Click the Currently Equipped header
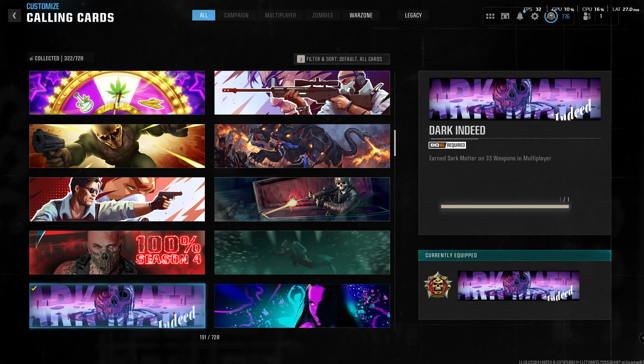The image size is (644, 364). point(515,255)
